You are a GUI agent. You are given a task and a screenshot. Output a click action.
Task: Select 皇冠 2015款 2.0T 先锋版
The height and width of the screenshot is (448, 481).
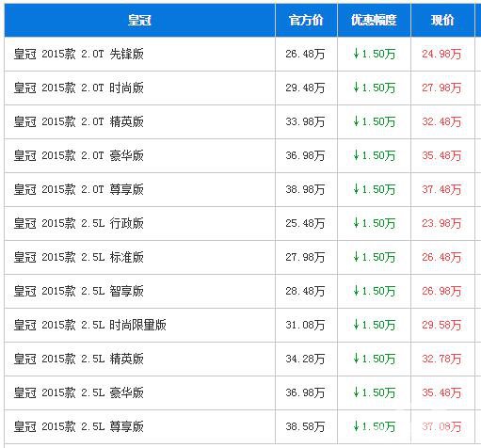(78, 54)
